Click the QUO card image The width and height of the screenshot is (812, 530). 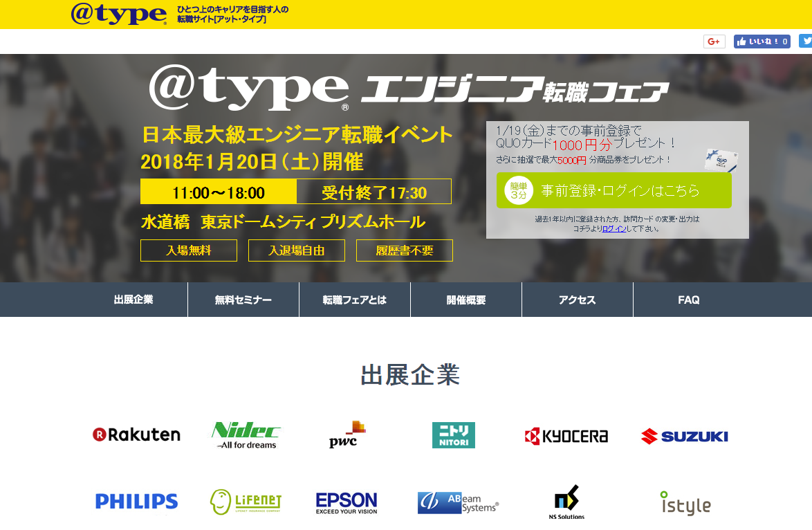[x=721, y=160]
